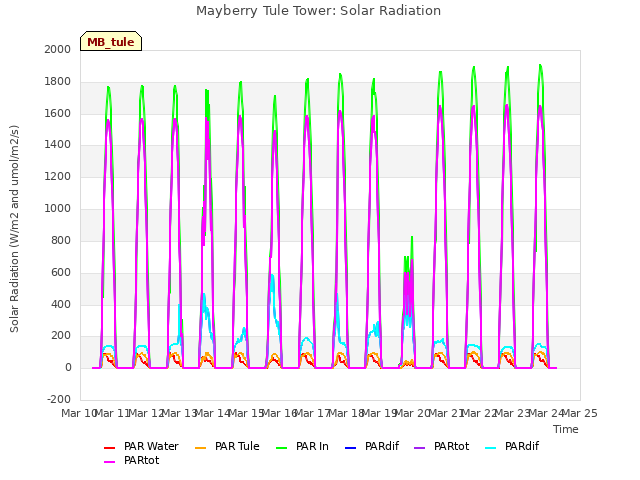The height and width of the screenshot is (480, 640).
Task: Click the -200 y-axis tick label
Action: (59, 399)
